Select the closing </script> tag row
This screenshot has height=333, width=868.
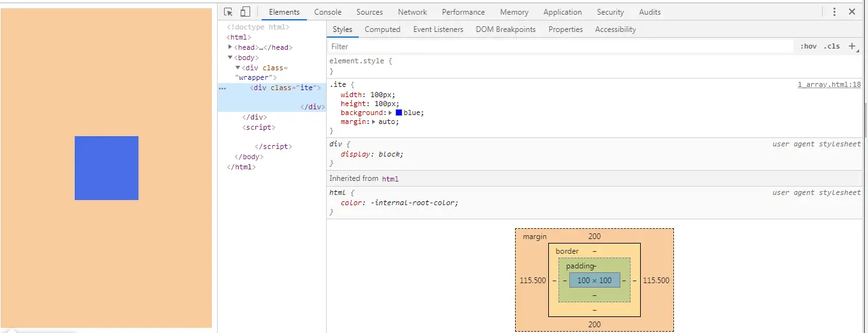[x=273, y=146]
